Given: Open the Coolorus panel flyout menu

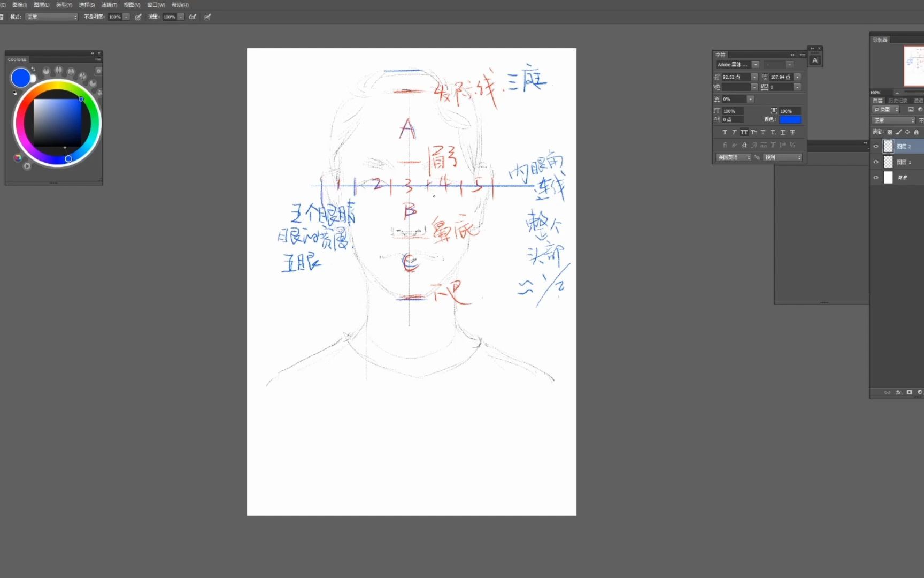Looking at the screenshot, I should click(98, 59).
